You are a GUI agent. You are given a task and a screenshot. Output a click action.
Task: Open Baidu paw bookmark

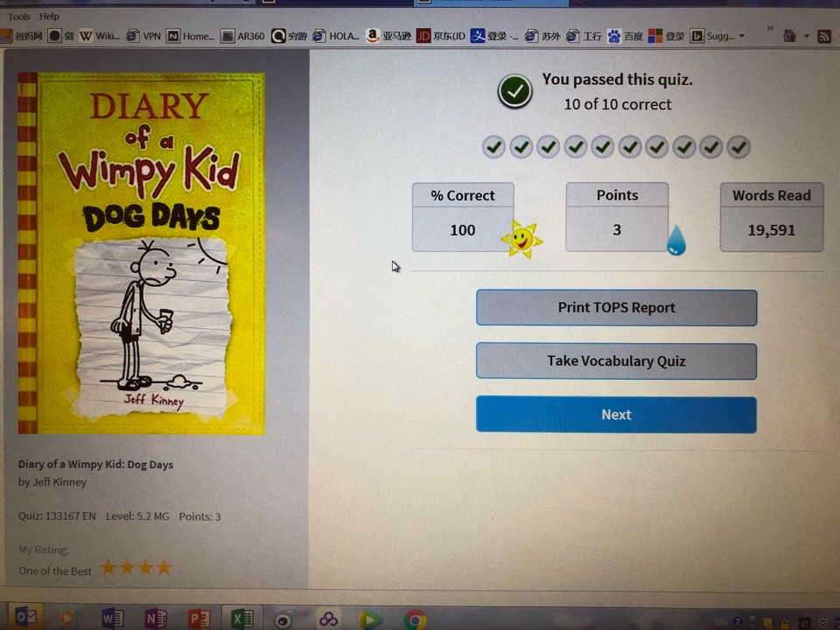(625, 36)
